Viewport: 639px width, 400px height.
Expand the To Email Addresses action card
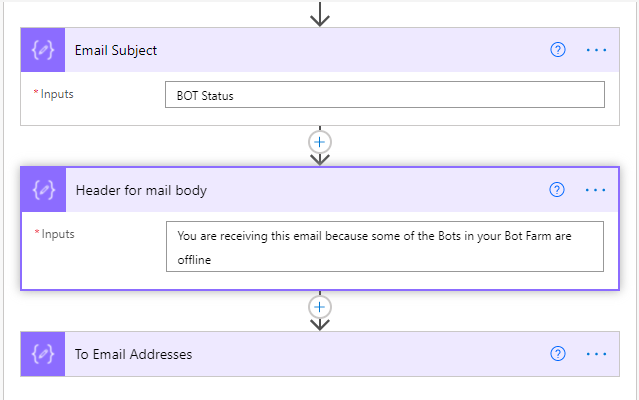(300, 354)
